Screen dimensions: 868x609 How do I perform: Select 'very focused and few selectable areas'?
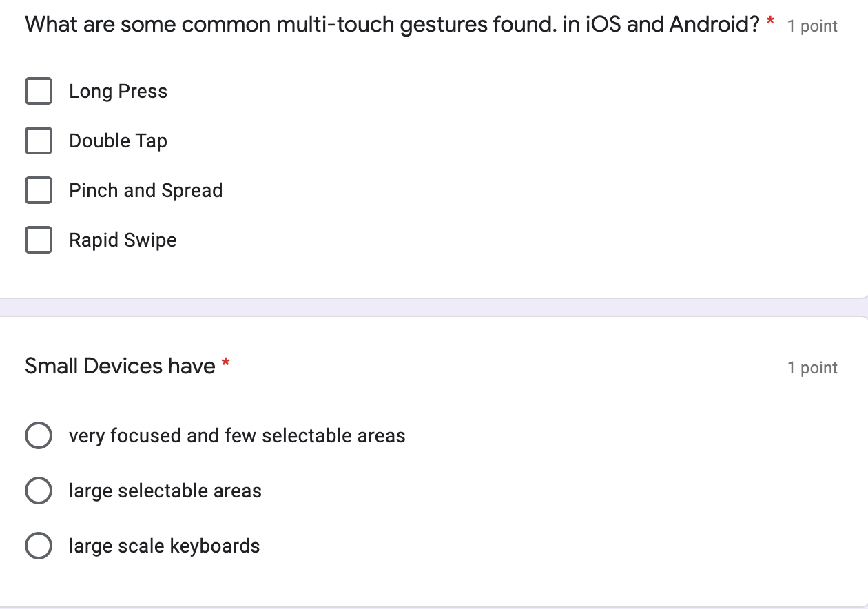click(x=39, y=435)
